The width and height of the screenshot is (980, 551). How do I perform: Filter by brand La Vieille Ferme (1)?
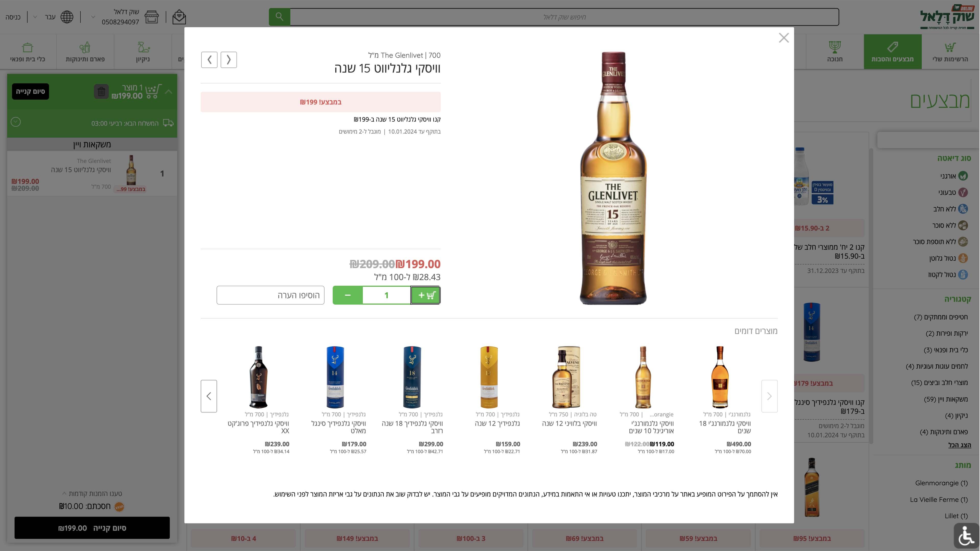click(x=939, y=499)
